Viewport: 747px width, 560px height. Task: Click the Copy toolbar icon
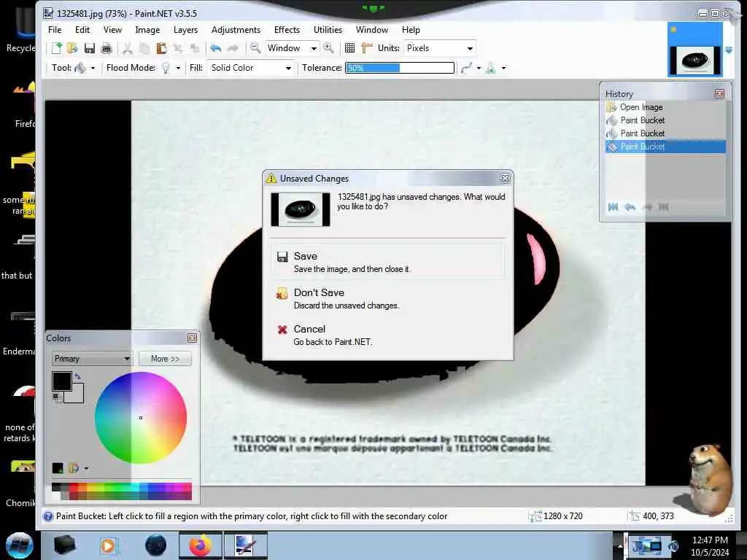[144, 48]
